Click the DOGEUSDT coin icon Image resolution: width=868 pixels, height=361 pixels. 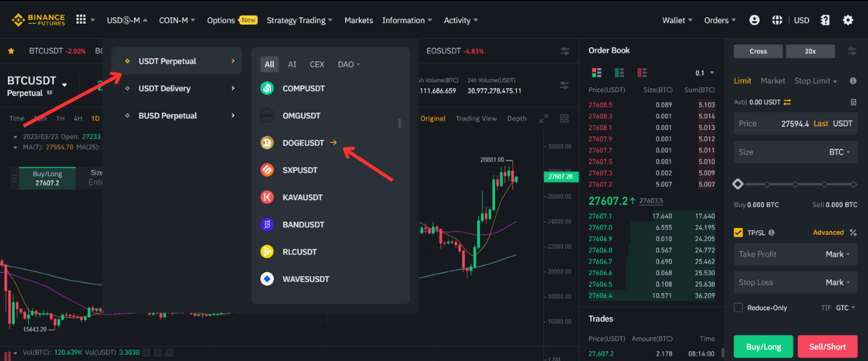(268, 142)
